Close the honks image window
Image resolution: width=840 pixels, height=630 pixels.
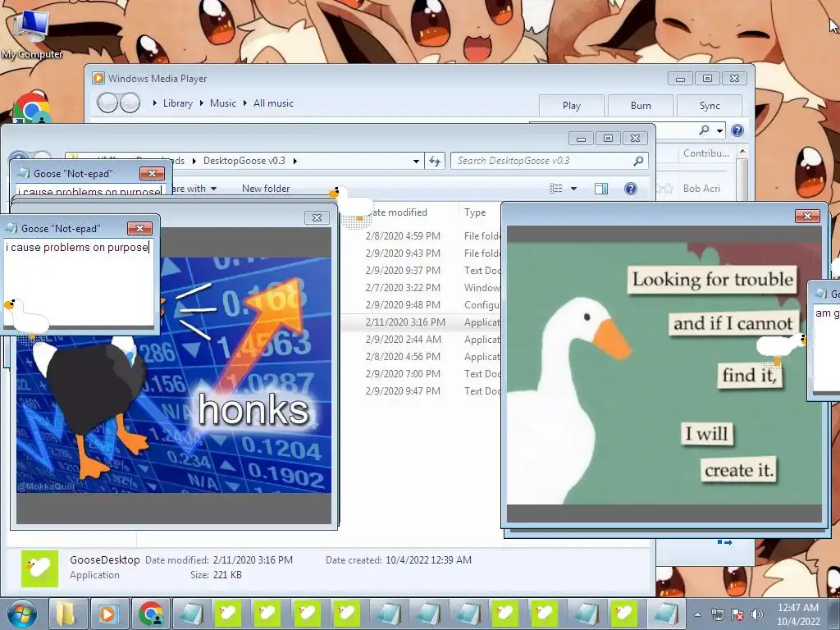(317, 217)
